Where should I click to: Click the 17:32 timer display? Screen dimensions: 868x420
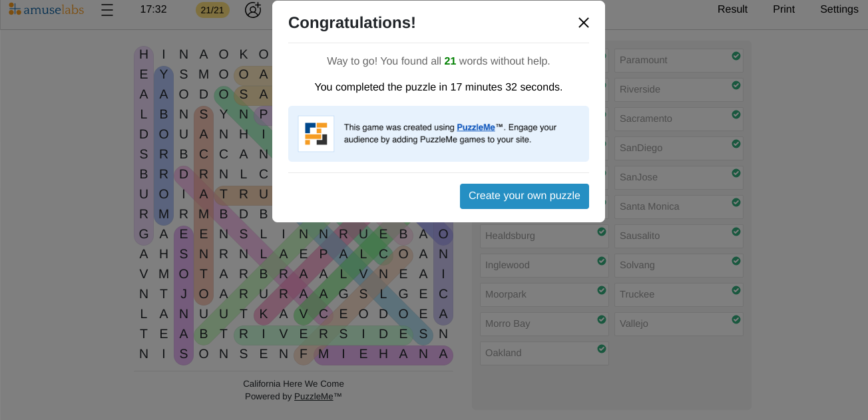coord(154,9)
